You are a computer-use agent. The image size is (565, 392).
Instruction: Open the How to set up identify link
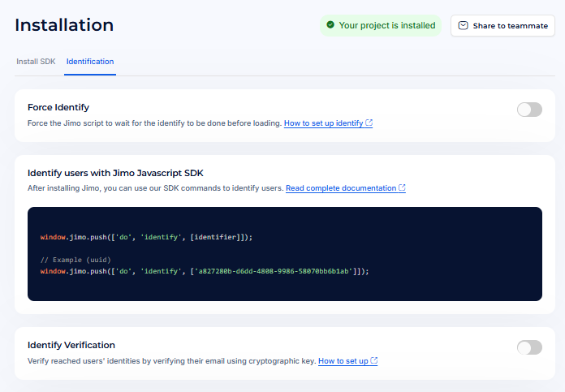[323, 123]
